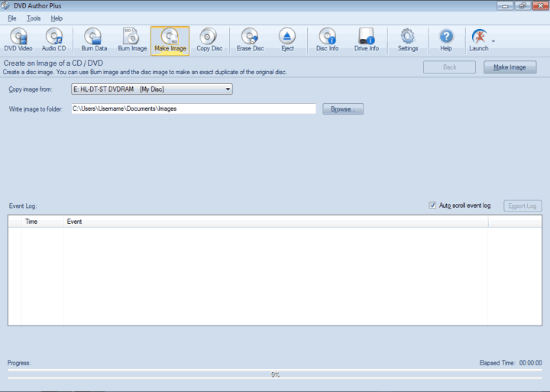The height and width of the screenshot is (392, 550).
Task: Select the Copy Disc tool
Action: pyautogui.click(x=209, y=40)
